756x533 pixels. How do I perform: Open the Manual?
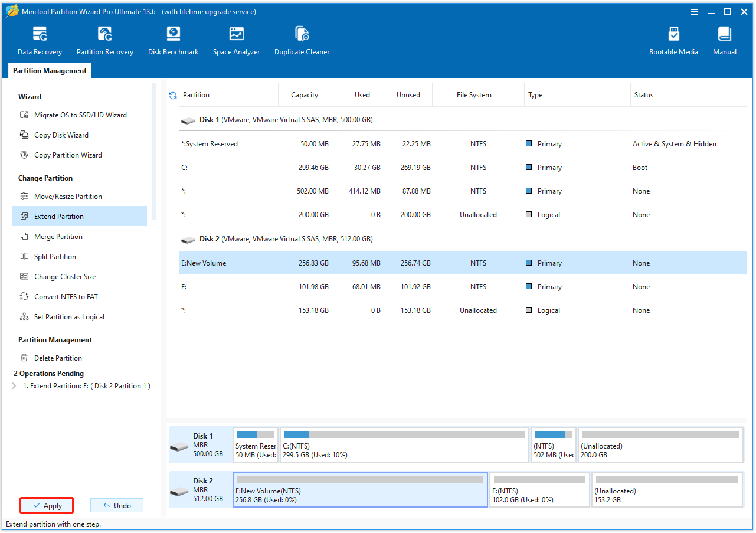pos(724,41)
